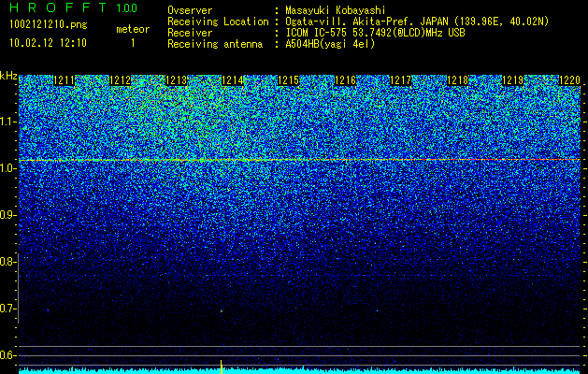Select the 1218 time marker label
The height and width of the screenshot is (374, 588).
point(457,80)
